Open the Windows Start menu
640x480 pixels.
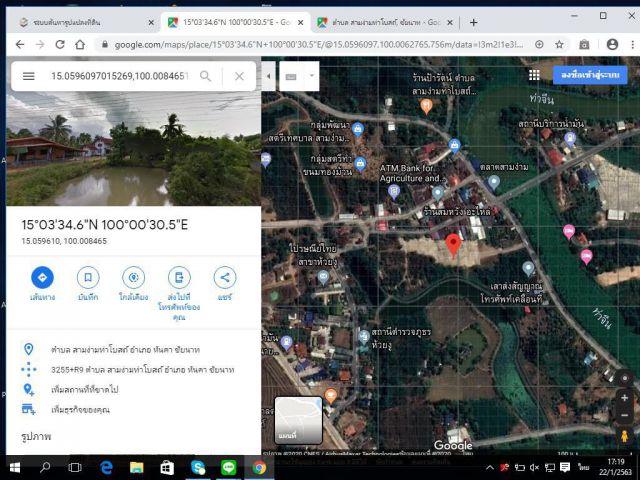tap(15, 468)
